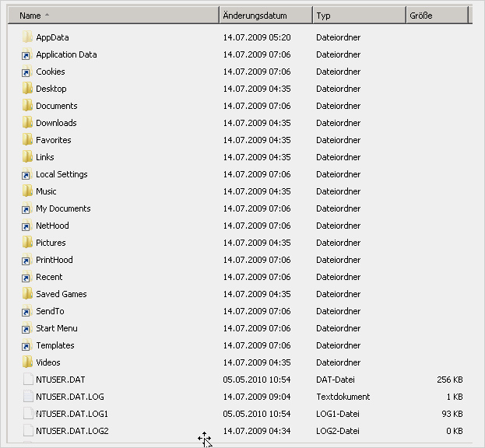Select the Documents folder name
Screen dimensions: 485x448
(x=57, y=106)
